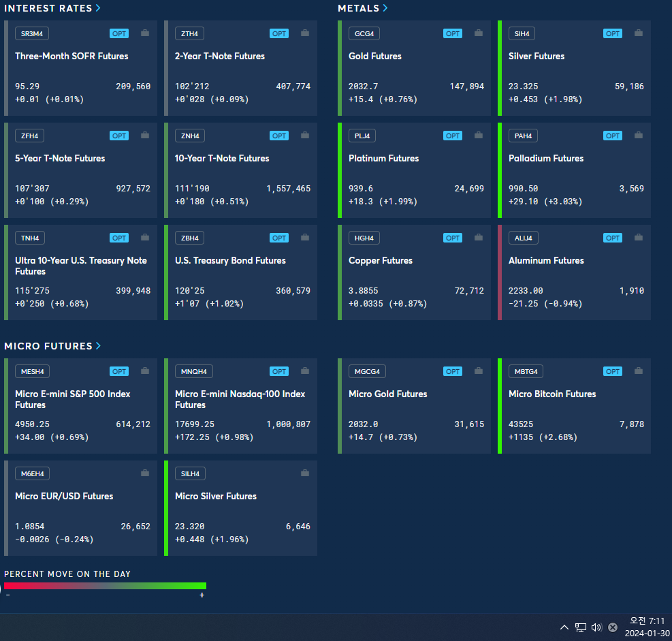Click briefcase icon on Micro Bitcoin Futures card
Viewport: 672px width, 641px height.
(638, 371)
